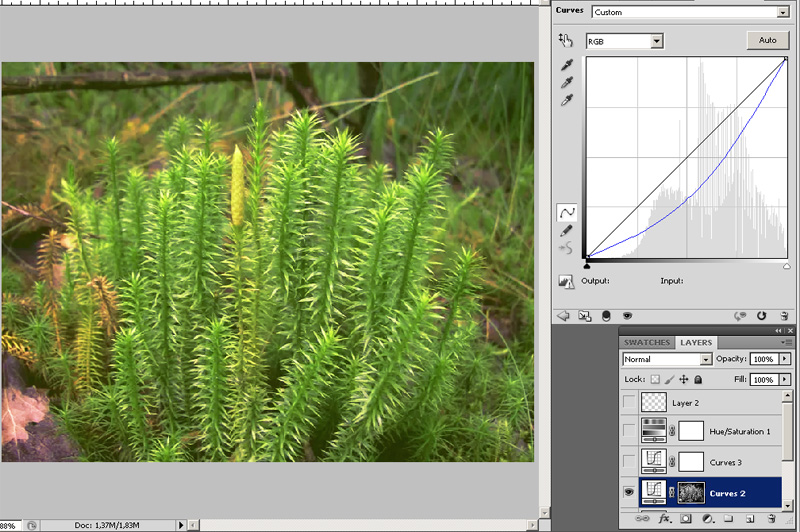Click the white point slider under curve
Image resolution: width=800 pixels, height=532 pixels.
coord(786,266)
